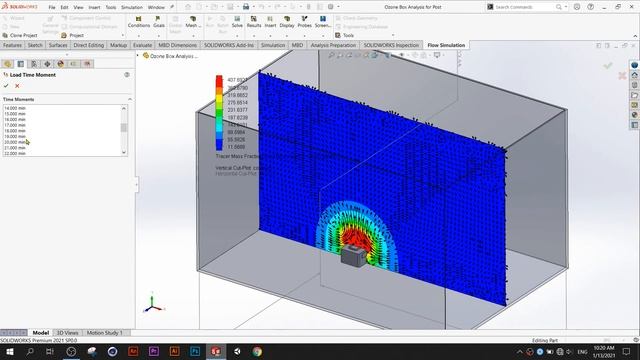Screen dimensions: 640x360
Task: Click the Time Moments list scroll-up arrow
Action: pyautogui.click(x=124, y=108)
